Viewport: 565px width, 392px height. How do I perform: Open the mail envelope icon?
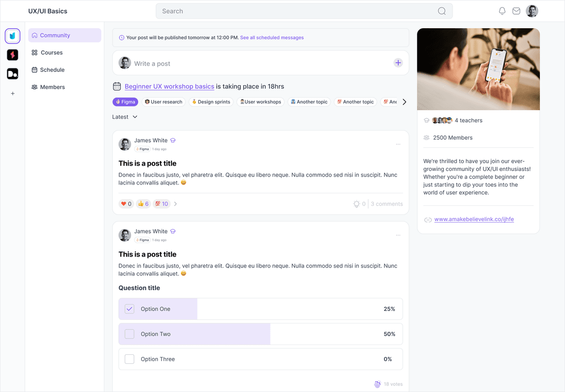tap(516, 11)
